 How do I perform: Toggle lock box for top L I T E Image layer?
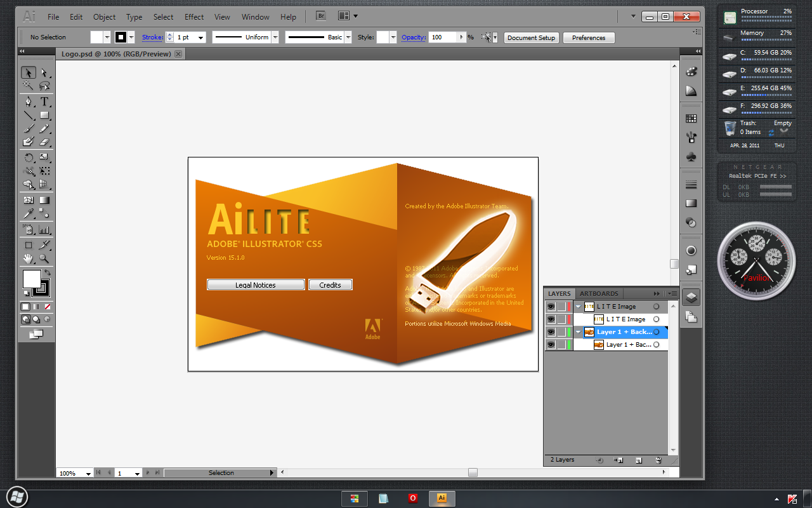561,307
